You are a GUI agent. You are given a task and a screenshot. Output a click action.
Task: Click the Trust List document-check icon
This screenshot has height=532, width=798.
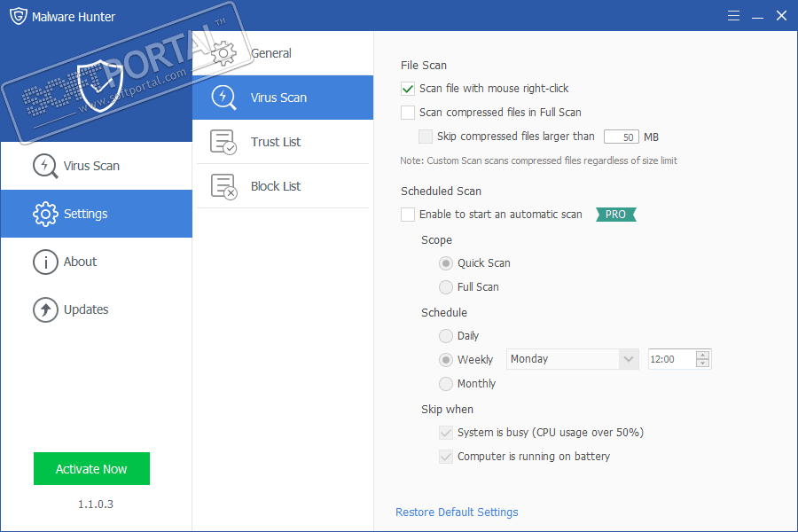(x=223, y=142)
